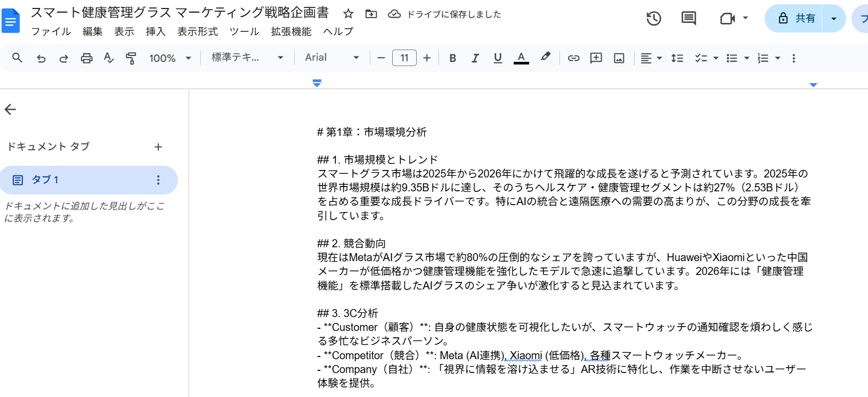Open line and paragraph spacing
Viewport: 868px width, 397px height.
coord(677,58)
